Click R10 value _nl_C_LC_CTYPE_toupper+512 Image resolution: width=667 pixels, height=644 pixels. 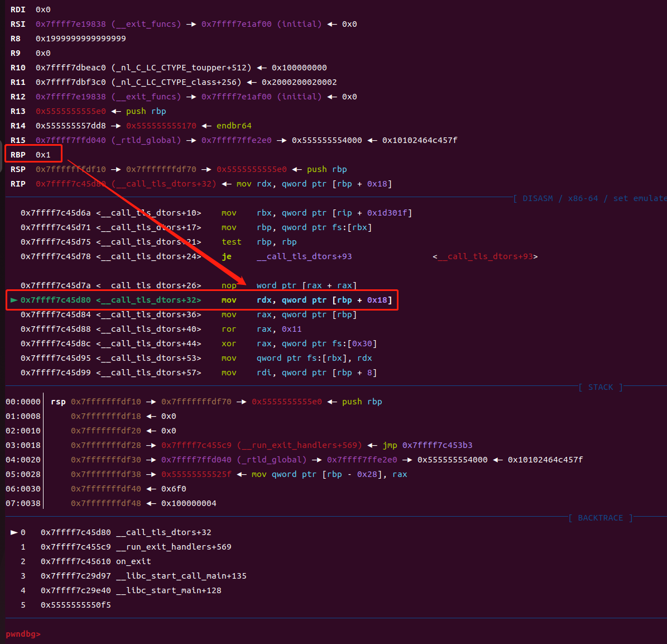181,68
